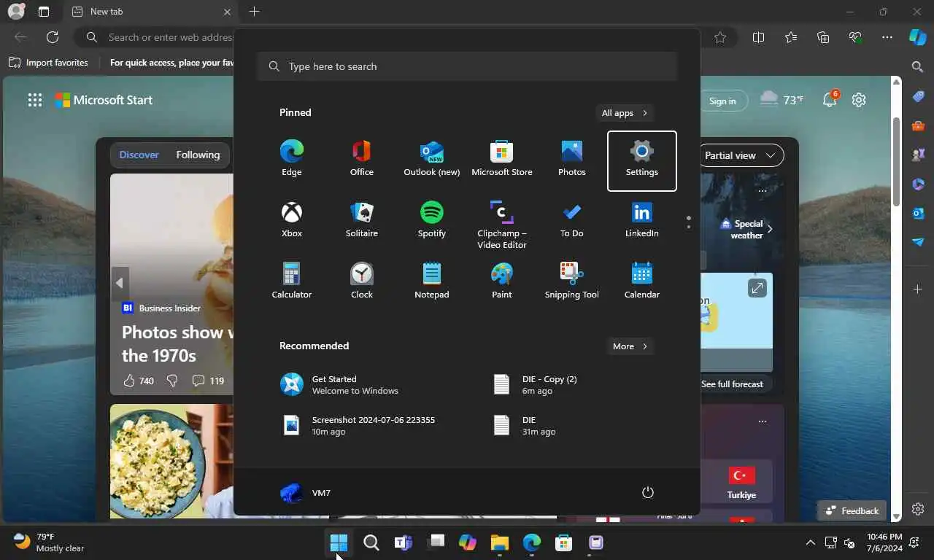Image resolution: width=934 pixels, height=560 pixels.
Task: Open new tab in Edge
Action: (254, 12)
